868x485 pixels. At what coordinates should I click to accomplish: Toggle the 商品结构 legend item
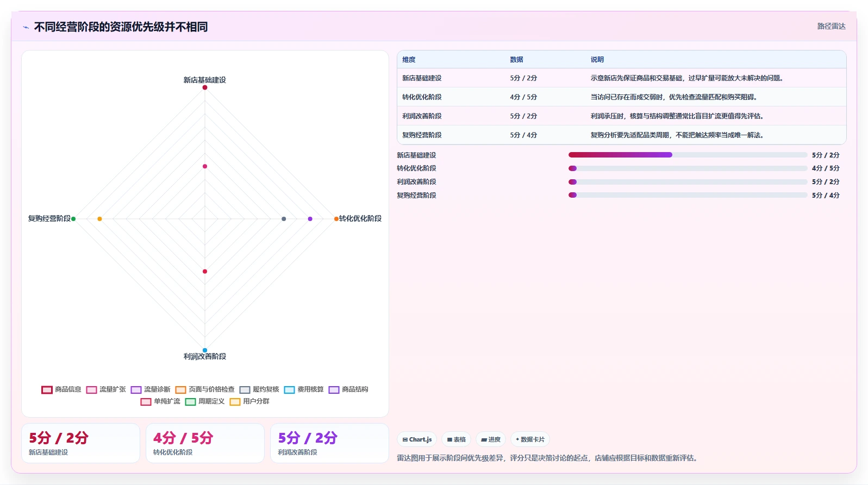click(x=348, y=389)
